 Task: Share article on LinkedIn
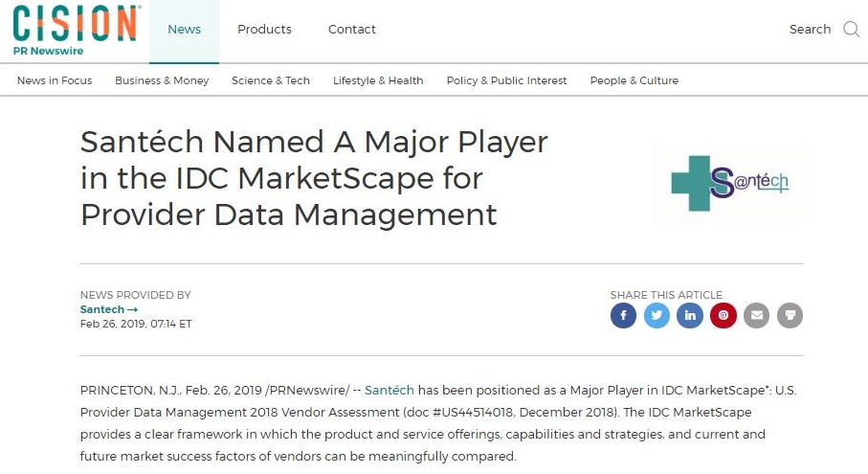click(x=690, y=316)
